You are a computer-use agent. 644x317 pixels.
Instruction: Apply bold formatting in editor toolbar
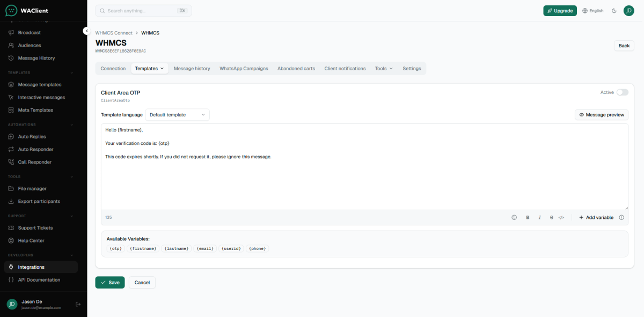coord(528,217)
